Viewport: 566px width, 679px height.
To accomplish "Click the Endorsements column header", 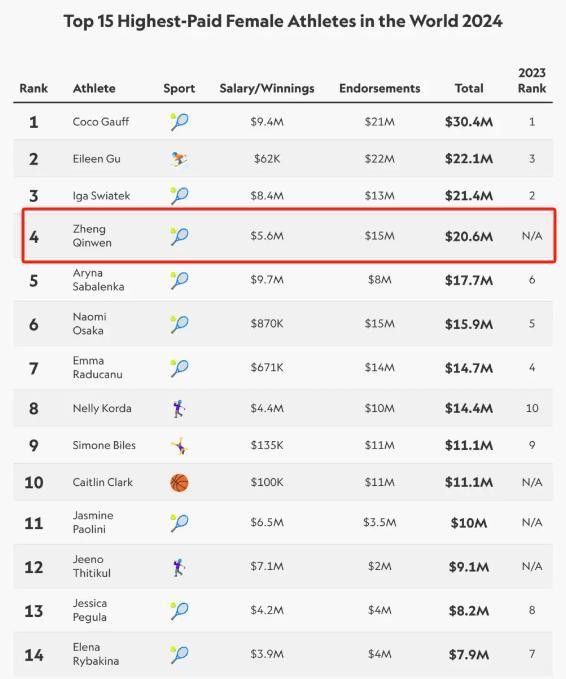I will [379, 88].
